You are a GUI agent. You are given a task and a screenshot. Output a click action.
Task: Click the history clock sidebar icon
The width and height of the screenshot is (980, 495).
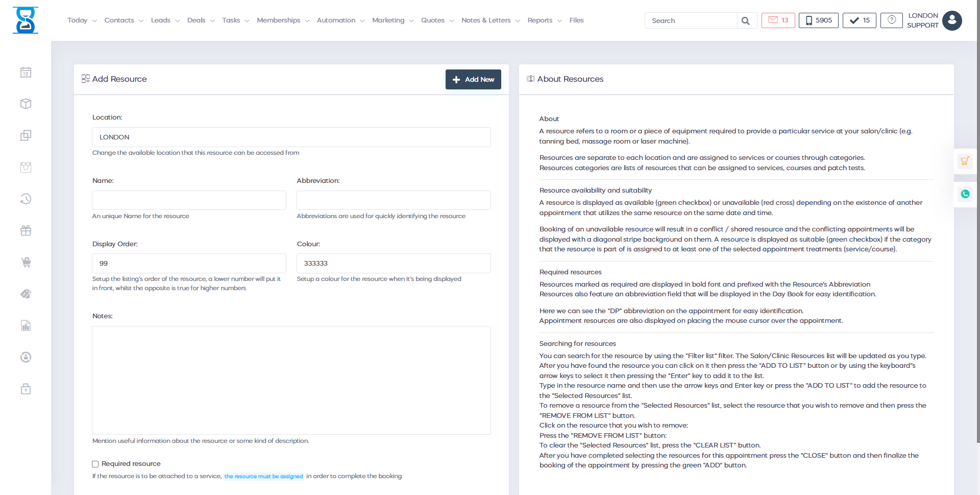(x=26, y=199)
